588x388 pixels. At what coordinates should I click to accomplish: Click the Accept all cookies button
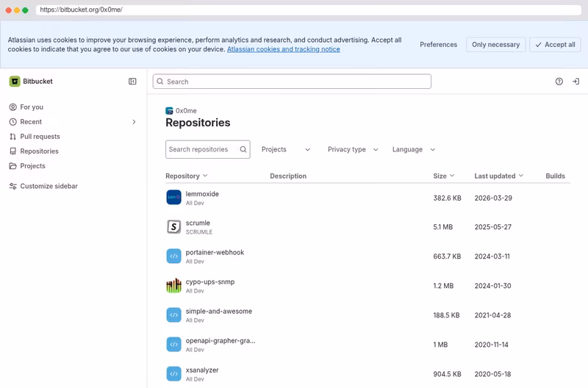[555, 45]
